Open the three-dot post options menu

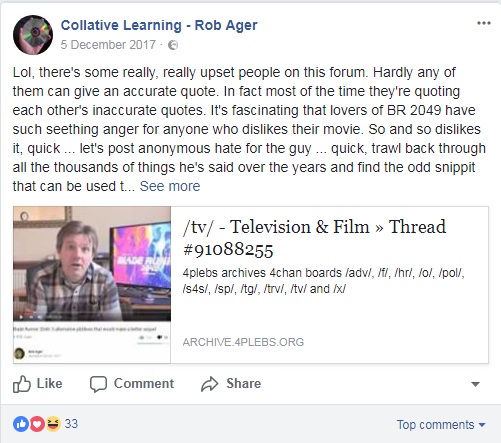click(484, 23)
